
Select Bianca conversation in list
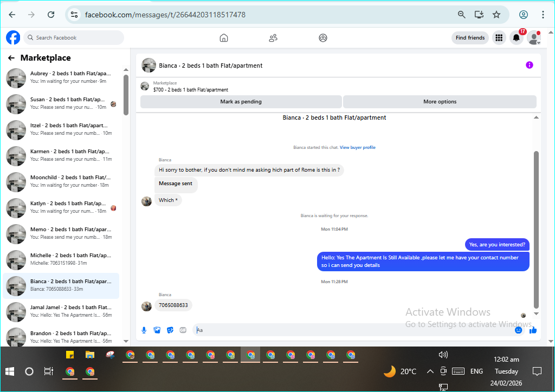pos(61,285)
